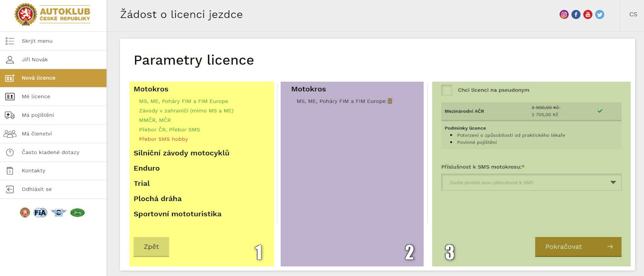644x276 pixels.
Task: Open the Instagram social icon
Action: tap(564, 15)
